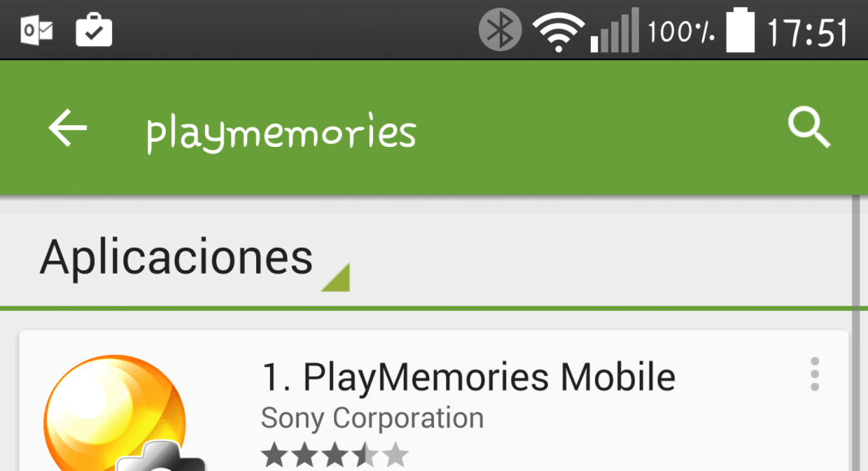Viewport: 868px width, 471px height.
Task: Tap the 17:51 clock in status bar
Action: [x=807, y=32]
